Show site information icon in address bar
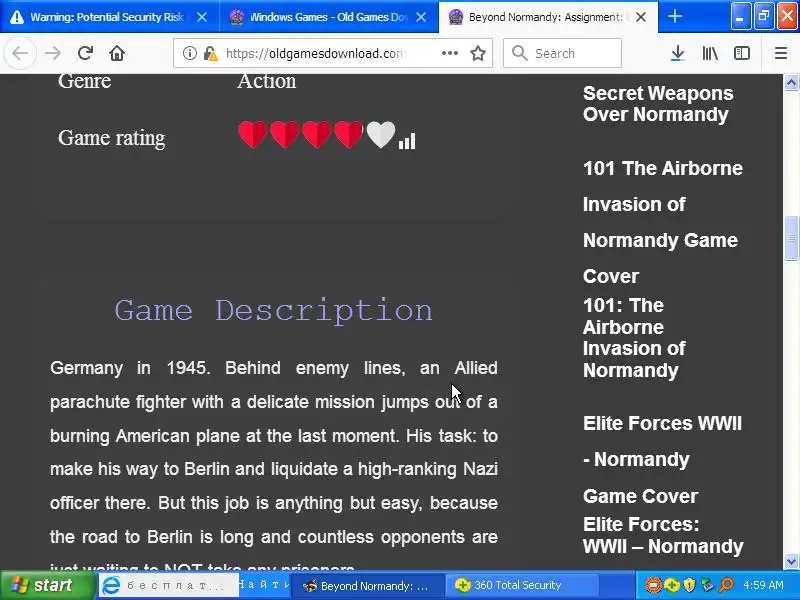Image resolution: width=800 pixels, height=600 pixels. click(189, 53)
